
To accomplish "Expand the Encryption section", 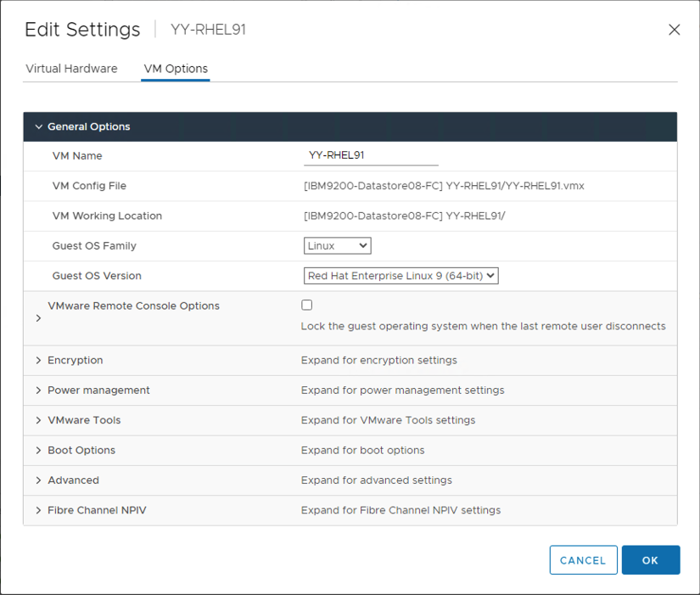I will click(38, 360).
